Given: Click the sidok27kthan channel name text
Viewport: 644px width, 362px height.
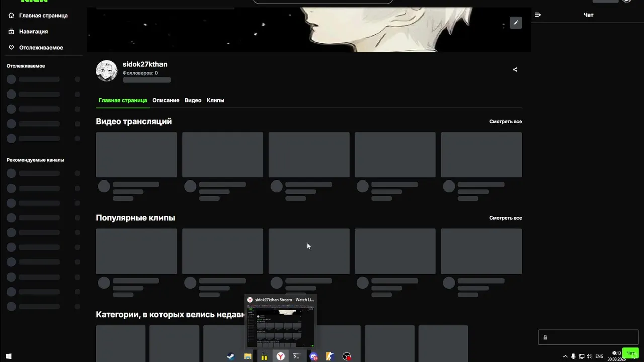Looking at the screenshot, I should [x=145, y=64].
